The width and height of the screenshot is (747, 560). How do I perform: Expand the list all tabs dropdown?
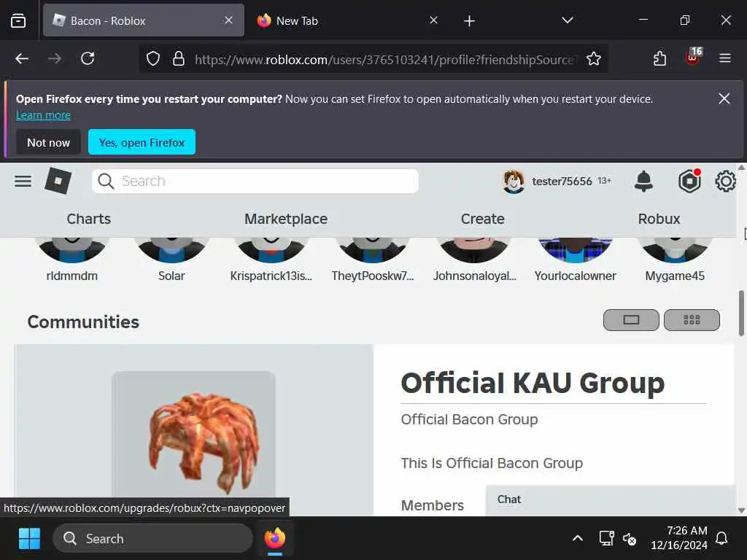tap(567, 20)
